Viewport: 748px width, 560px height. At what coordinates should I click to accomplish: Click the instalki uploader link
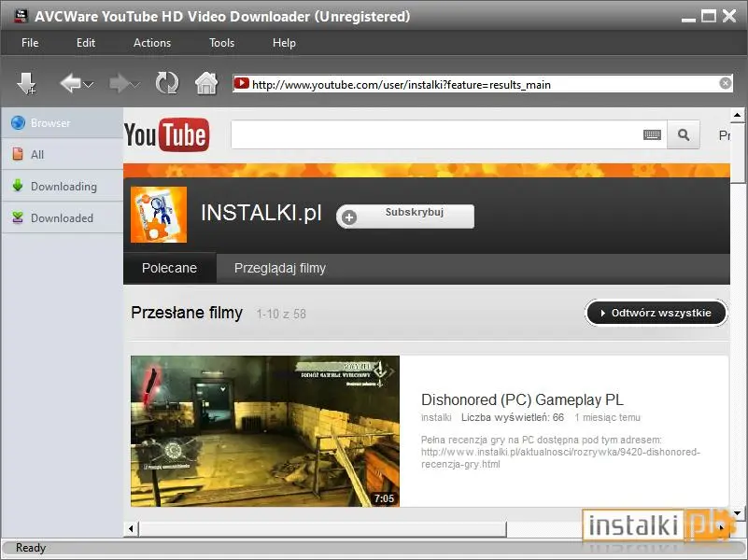tap(436, 417)
